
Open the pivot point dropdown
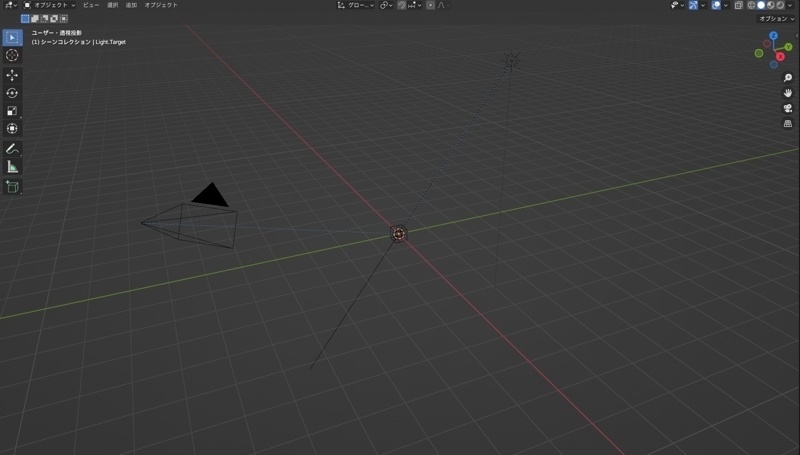tap(386, 5)
